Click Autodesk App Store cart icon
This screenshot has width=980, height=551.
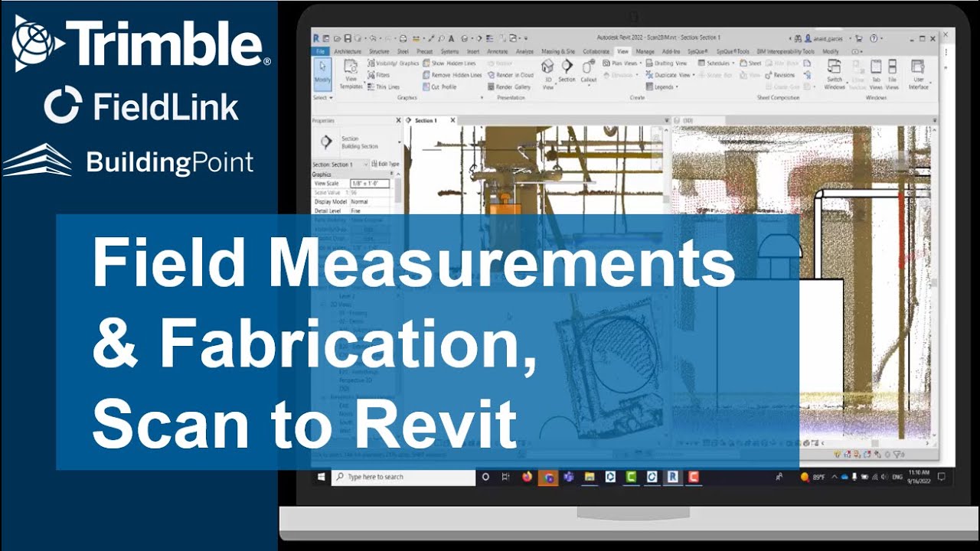click(x=859, y=37)
